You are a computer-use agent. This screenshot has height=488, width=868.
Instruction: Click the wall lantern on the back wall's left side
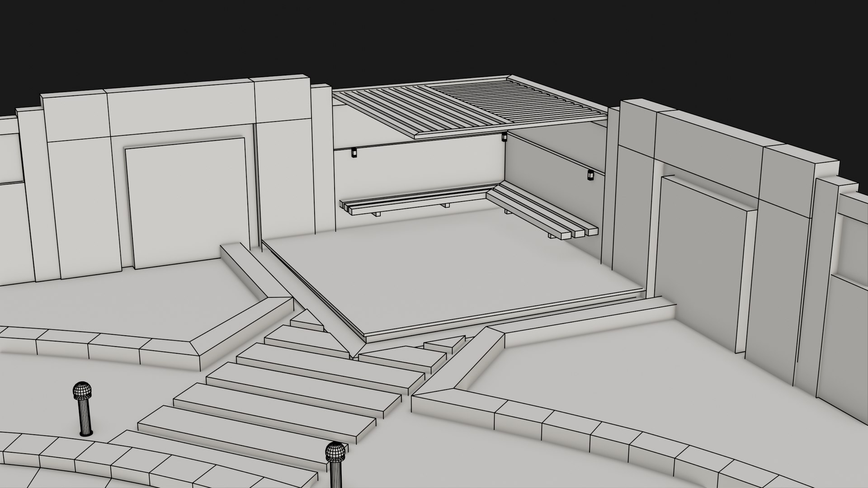tap(354, 153)
